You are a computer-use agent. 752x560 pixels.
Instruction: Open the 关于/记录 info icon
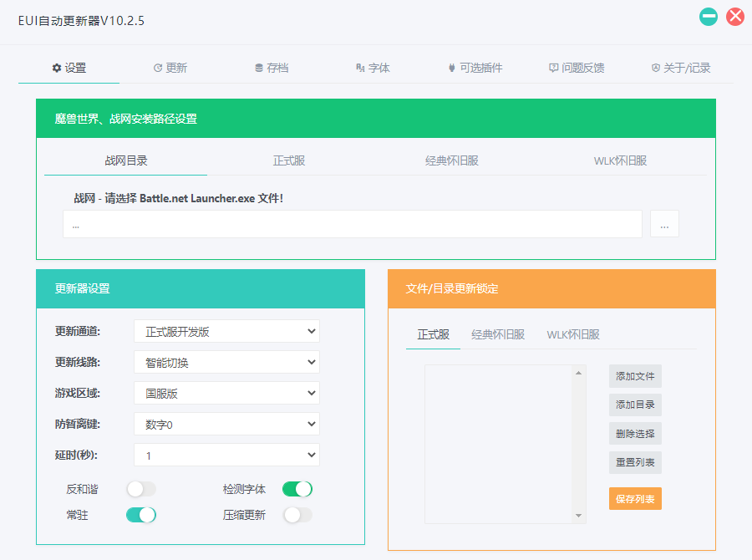point(654,69)
